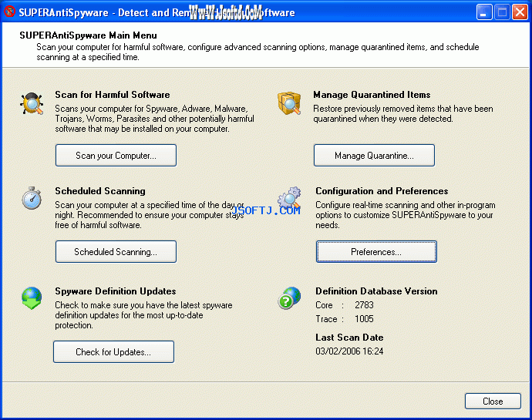Check for Updates now
This screenshot has width=532, height=420.
pos(113,352)
